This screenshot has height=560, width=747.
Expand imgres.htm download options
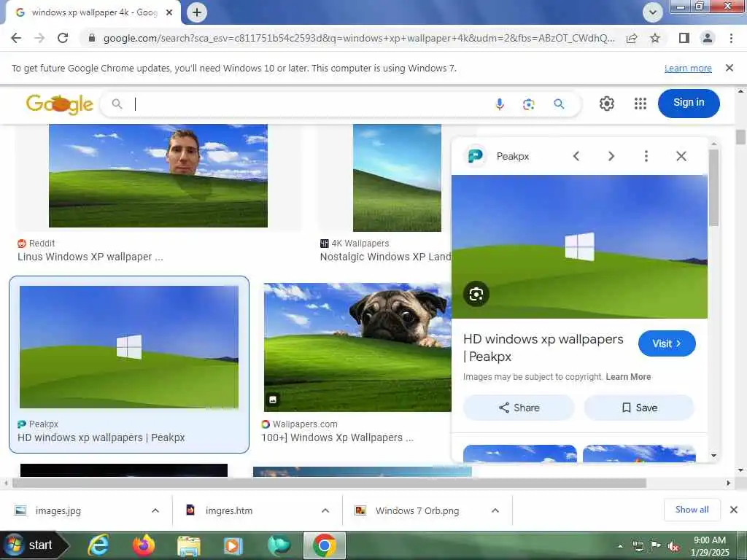(325, 510)
